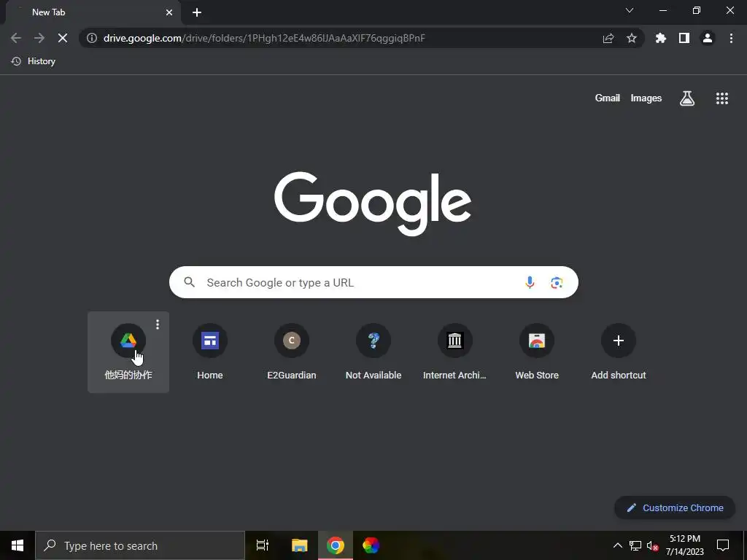Open clock showing 5:12 PM
Viewport: 747px width, 560px height.
pyautogui.click(x=684, y=545)
